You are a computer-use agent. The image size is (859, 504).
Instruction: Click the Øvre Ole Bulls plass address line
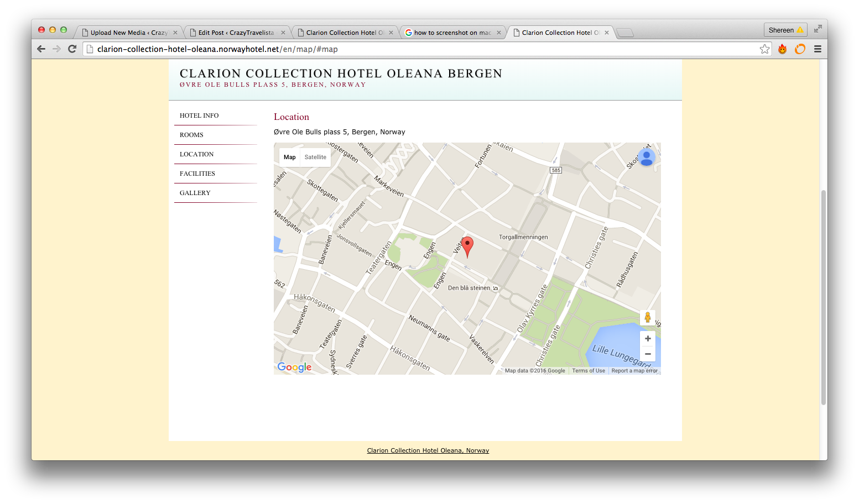click(340, 132)
